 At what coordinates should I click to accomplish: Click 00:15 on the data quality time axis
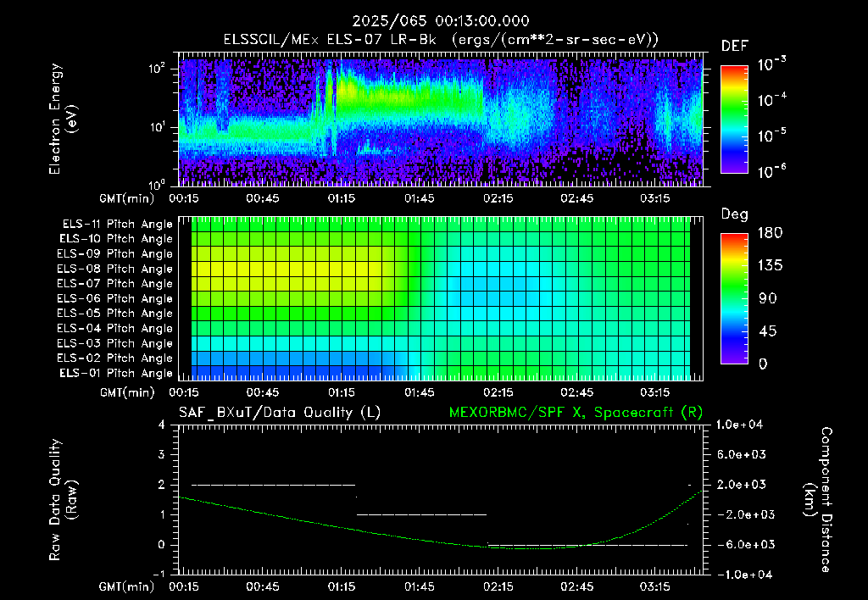point(184,586)
